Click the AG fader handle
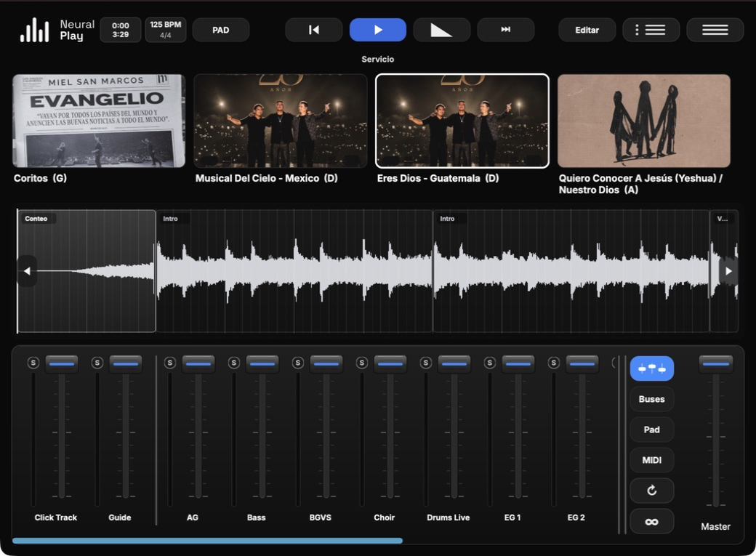Screen dimensions: 756x556 (x=198, y=364)
